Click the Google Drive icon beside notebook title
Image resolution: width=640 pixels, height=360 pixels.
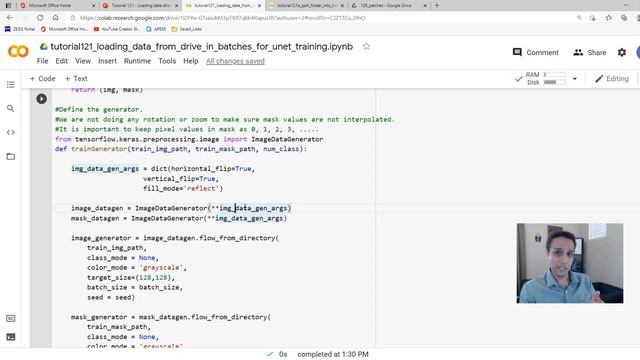(43, 47)
